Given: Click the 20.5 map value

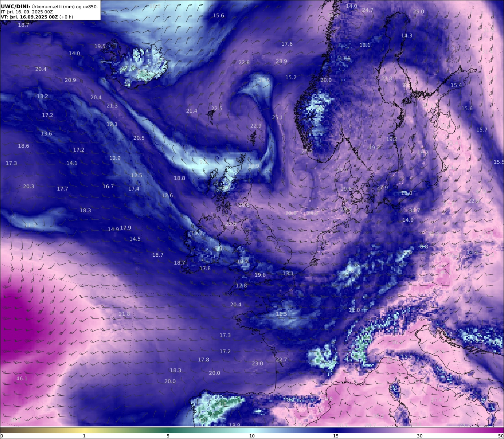Looking at the screenshot, I should [x=139, y=138].
